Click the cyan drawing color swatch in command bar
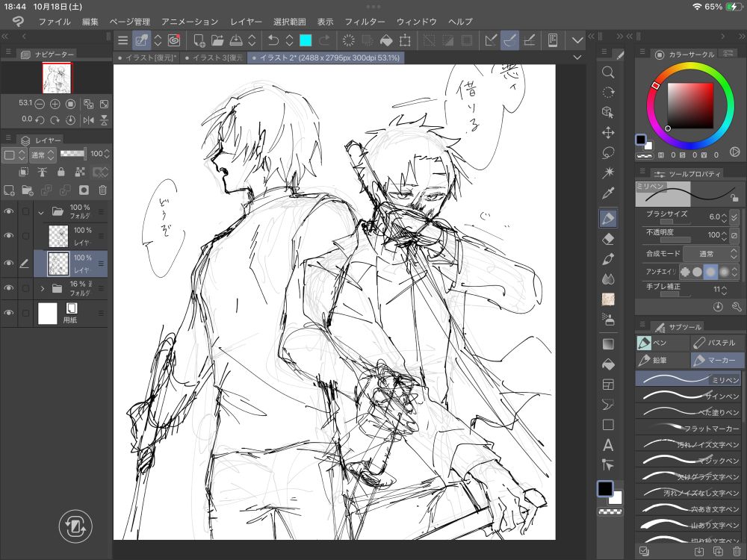The height and width of the screenshot is (560, 747). point(306,40)
